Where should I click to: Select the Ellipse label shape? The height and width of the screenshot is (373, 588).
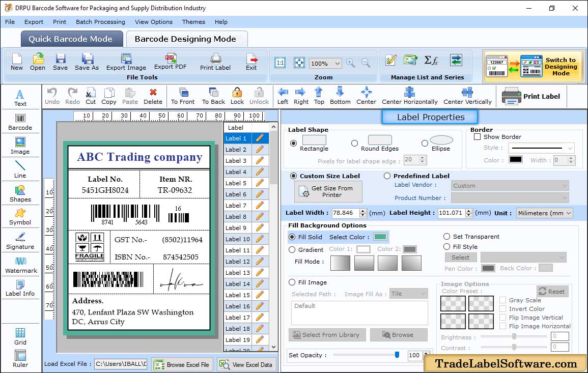point(425,143)
